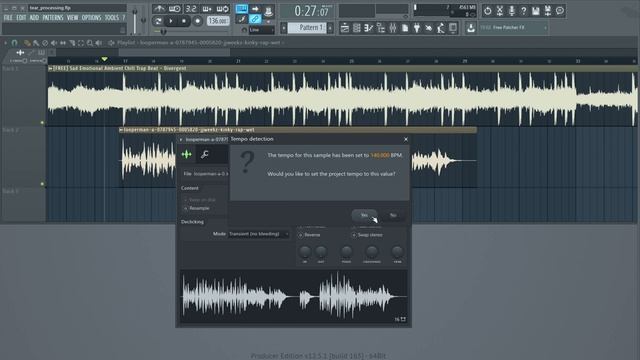Open the EDIT menu
640x360 pixels.
(21, 18)
